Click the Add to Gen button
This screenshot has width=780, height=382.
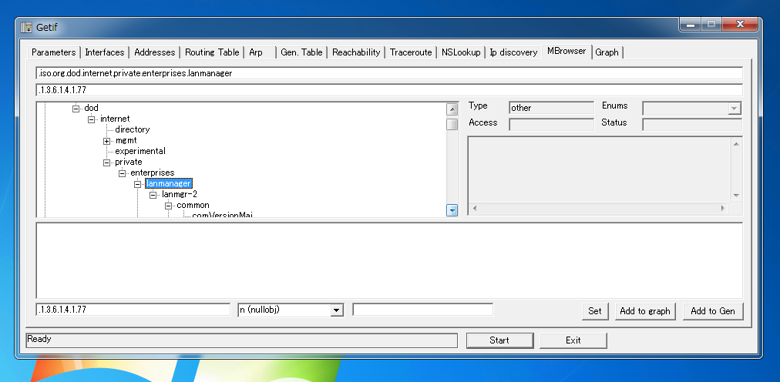point(713,311)
